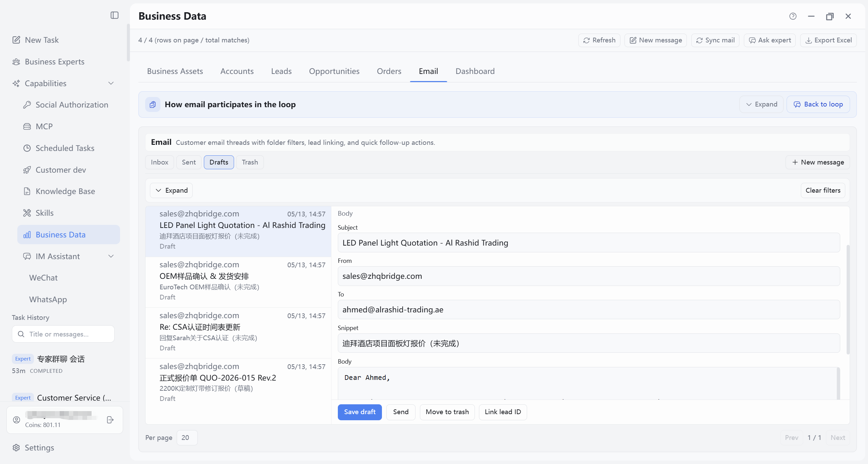Viewport: 868px width, 464px height.
Task: Select the Sent folder filter
Action: [189, 162]
